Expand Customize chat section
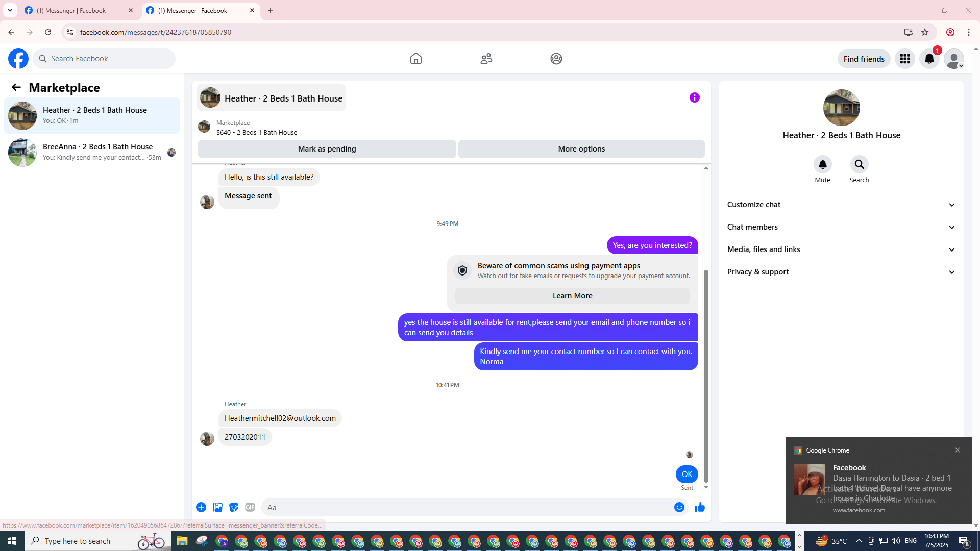The image size is (980, 551). [x=841, y=205]
